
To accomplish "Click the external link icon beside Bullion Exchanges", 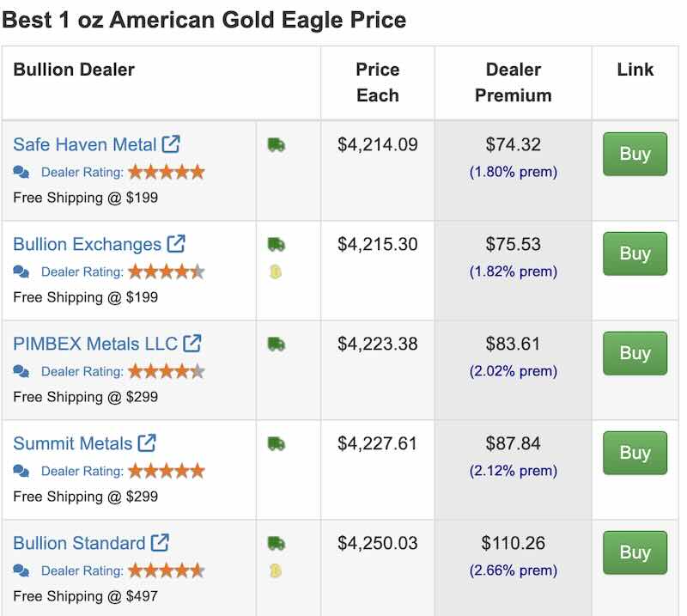I will pyautogui.click(x=176, y=244).
